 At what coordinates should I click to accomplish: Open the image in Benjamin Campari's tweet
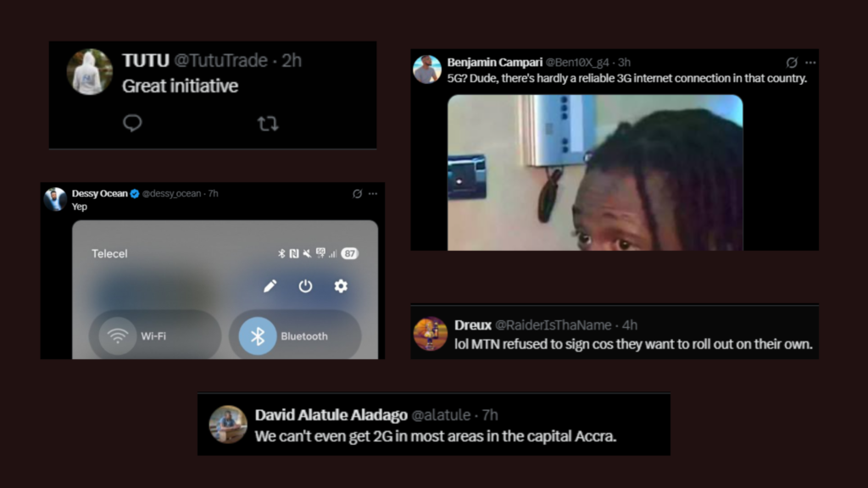pos(594,172)
